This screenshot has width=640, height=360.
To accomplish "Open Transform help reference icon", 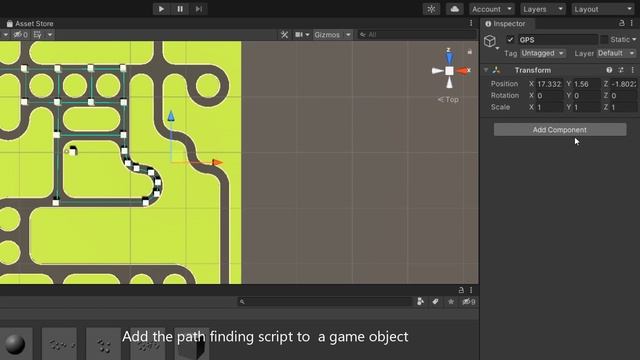I will point(609,70).
